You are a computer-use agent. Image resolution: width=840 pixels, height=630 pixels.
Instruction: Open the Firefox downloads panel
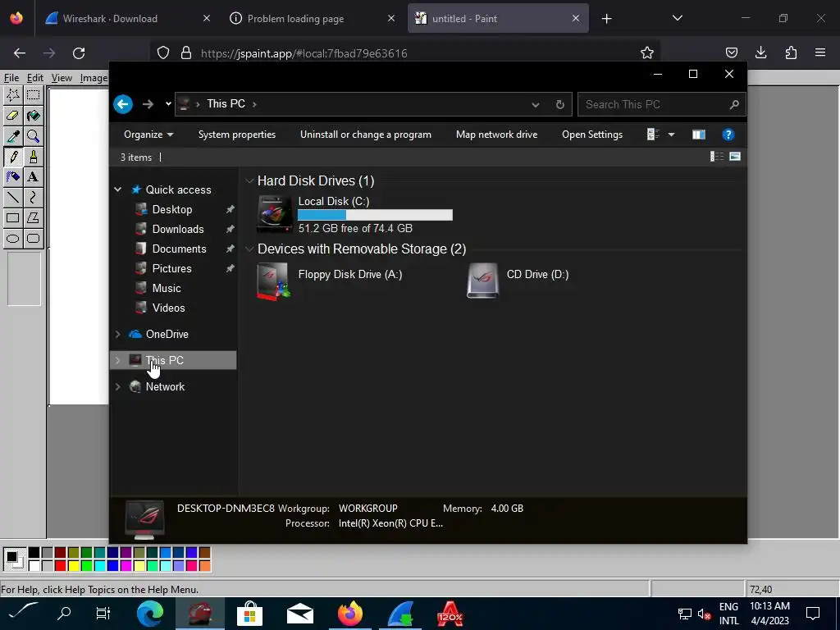tap(760, 52)
